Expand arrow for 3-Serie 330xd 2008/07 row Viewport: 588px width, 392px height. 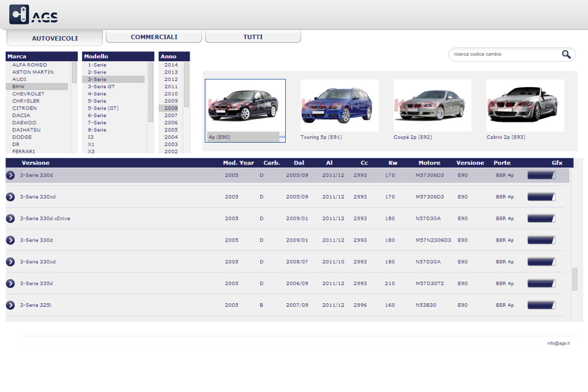click(x=10, y=262)
